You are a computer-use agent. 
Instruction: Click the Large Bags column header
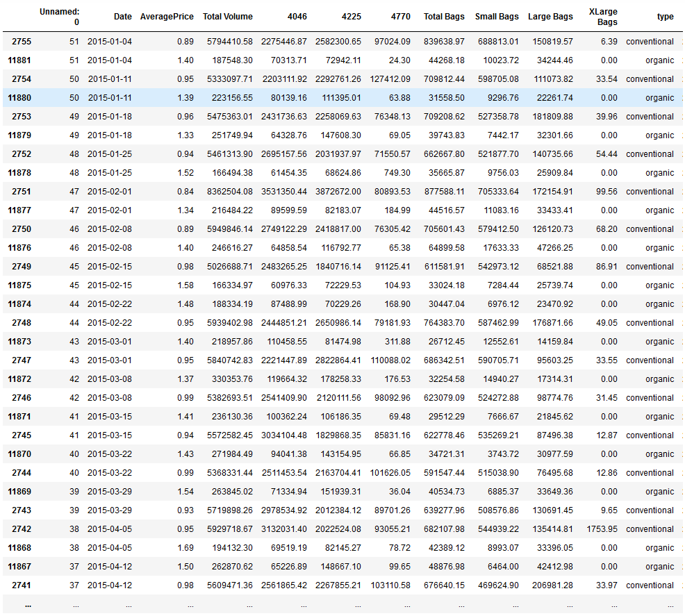click(550, 17)
